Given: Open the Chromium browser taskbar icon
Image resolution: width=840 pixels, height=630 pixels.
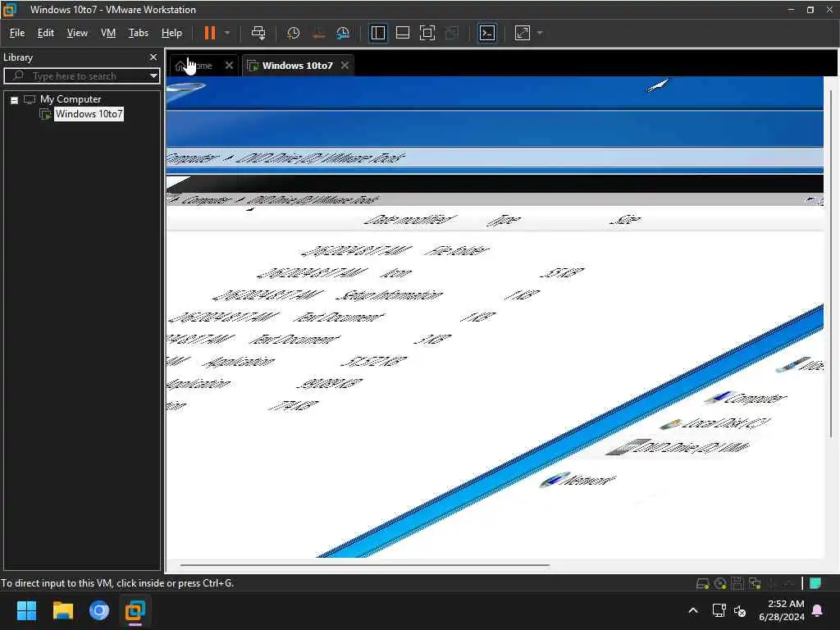Looking at the screenshot, I should pos(99,610).
